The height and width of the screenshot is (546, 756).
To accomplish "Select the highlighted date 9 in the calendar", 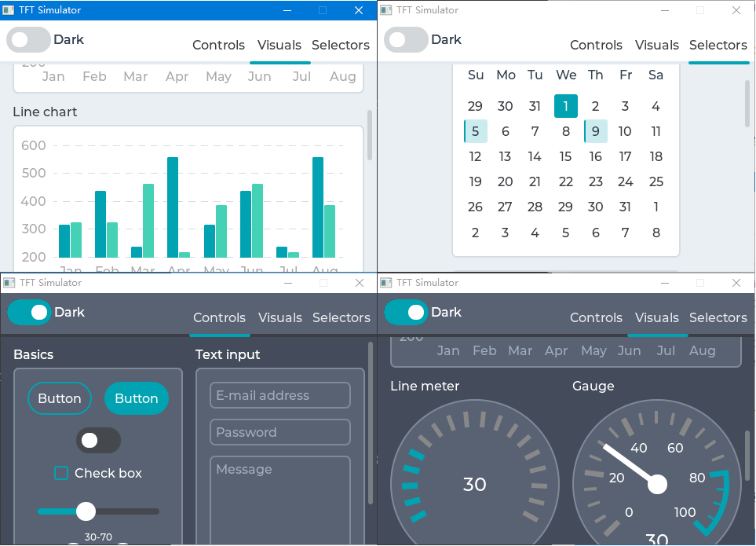I will (596, 131).
